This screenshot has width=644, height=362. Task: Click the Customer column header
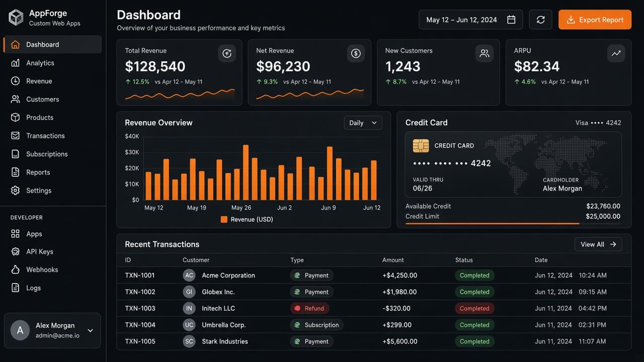point(196,260)
